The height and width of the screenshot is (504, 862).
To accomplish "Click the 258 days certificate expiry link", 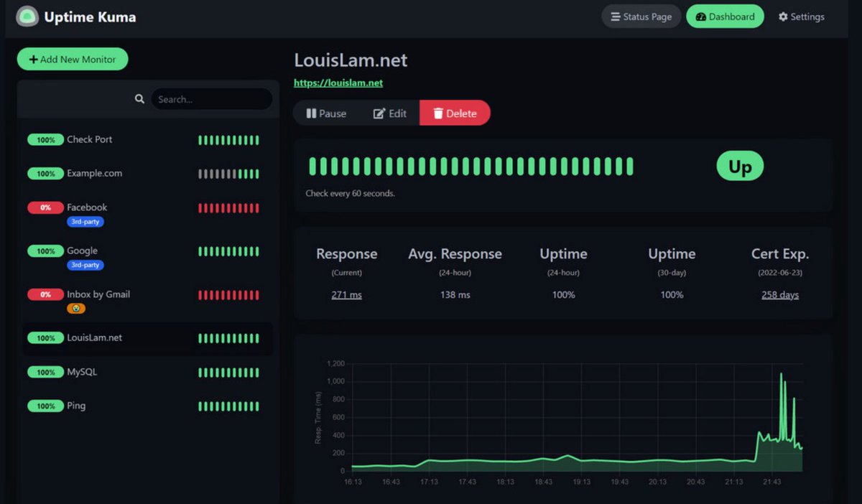I will [x=779, y=294].
